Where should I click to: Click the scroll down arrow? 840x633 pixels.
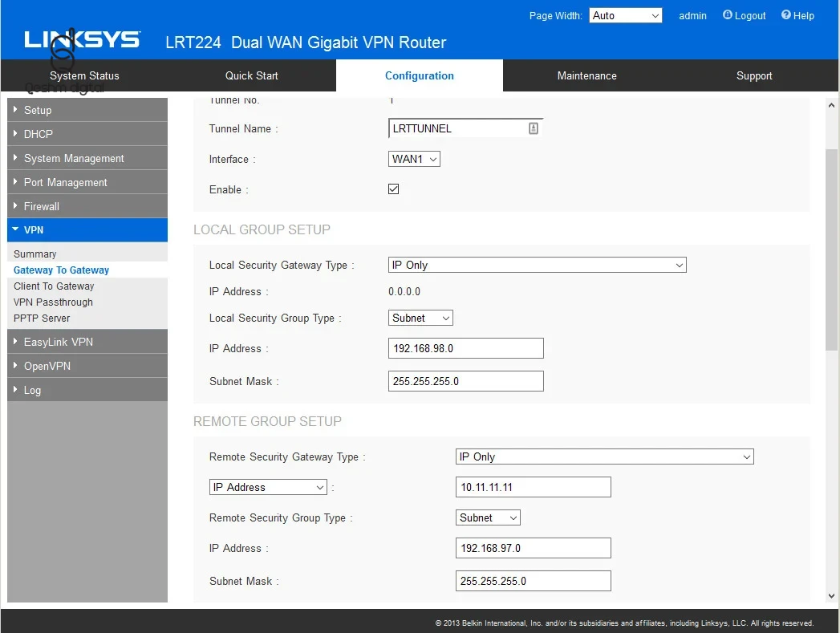coord(831,596)
